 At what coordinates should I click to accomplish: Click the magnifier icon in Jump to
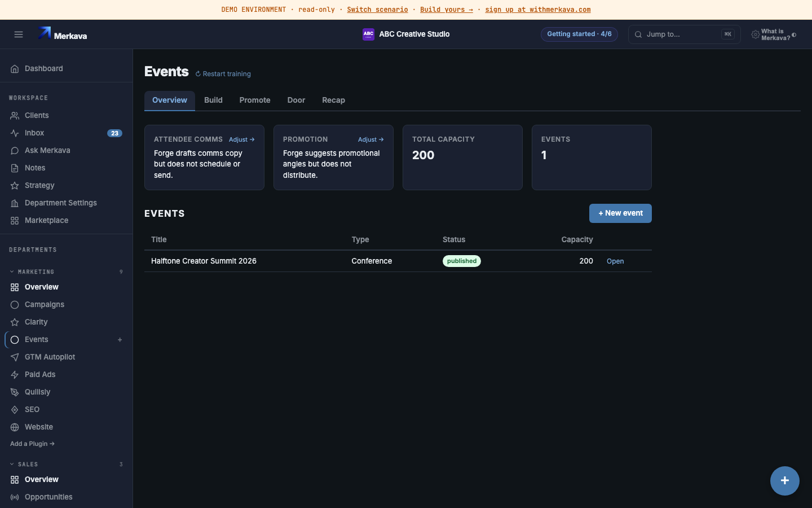pyautogui.click(x=638, y=34)
